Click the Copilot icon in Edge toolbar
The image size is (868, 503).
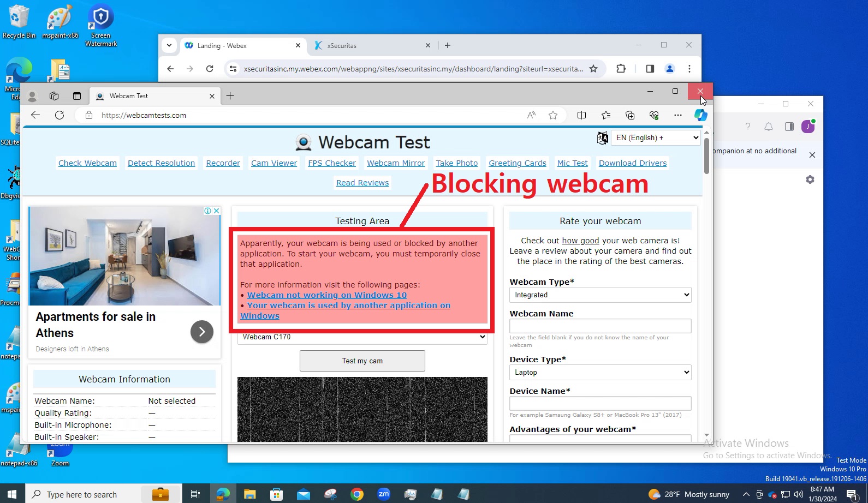[700, 115]
